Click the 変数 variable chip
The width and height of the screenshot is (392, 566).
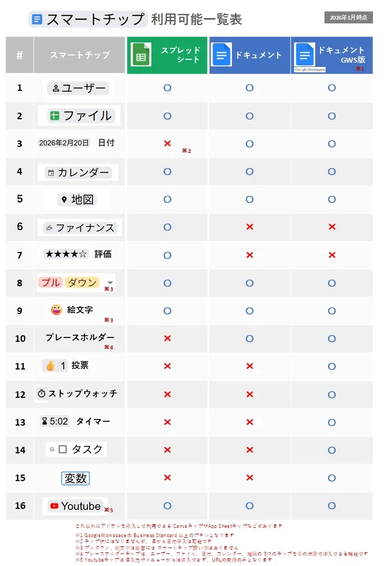click(76, 478)
